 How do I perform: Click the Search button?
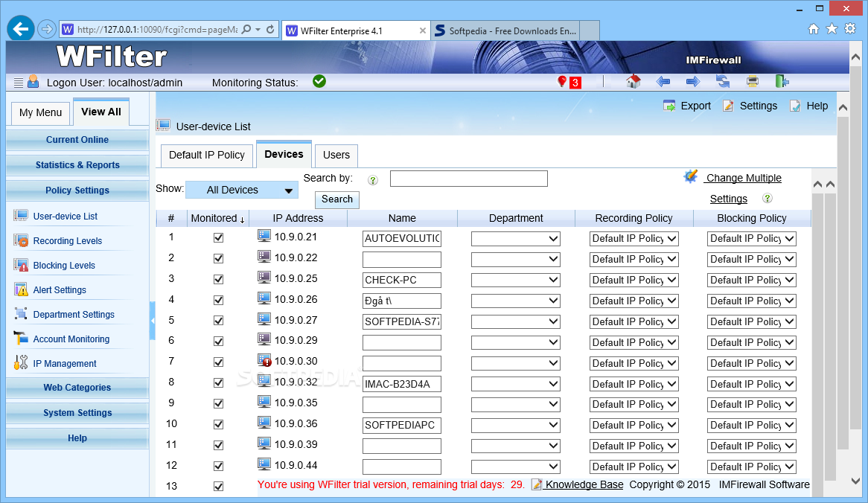pos(337,199)
